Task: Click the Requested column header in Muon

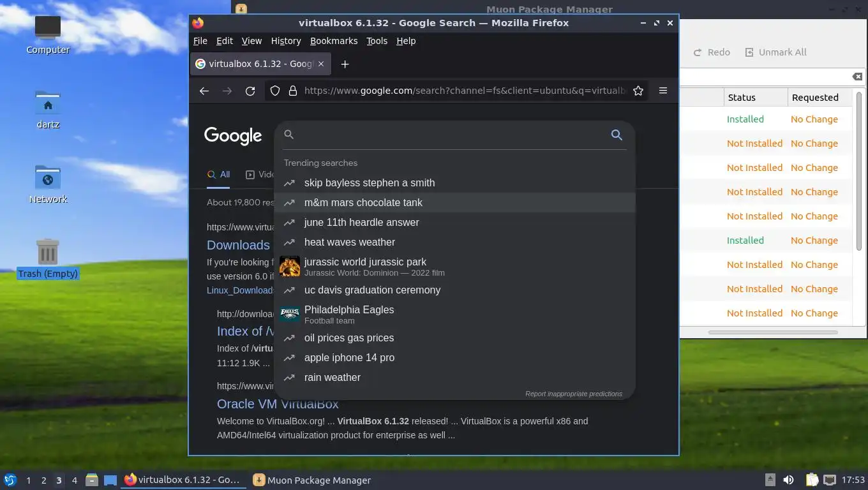Action: point(819,98)
